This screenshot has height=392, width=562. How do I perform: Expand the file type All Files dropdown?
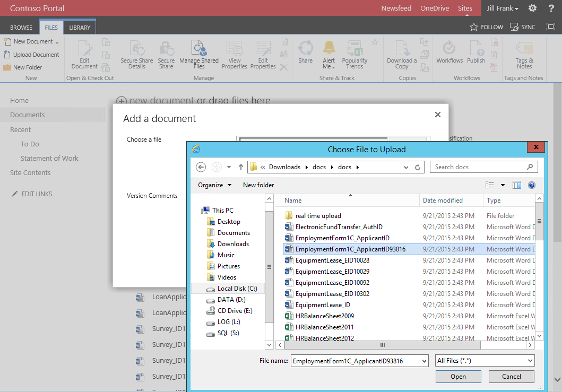click(530, 361)
